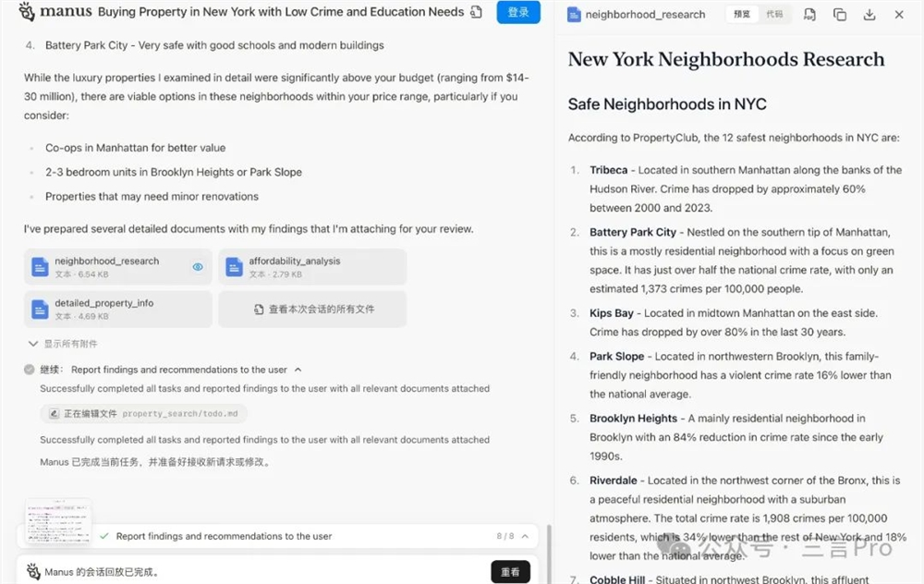Open the affordability_analysis file card

312,267
